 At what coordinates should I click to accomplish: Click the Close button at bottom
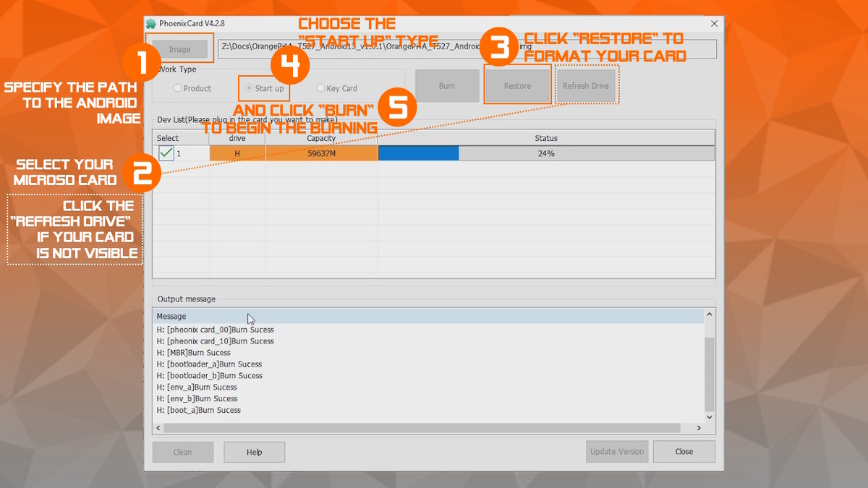point(684,452)
